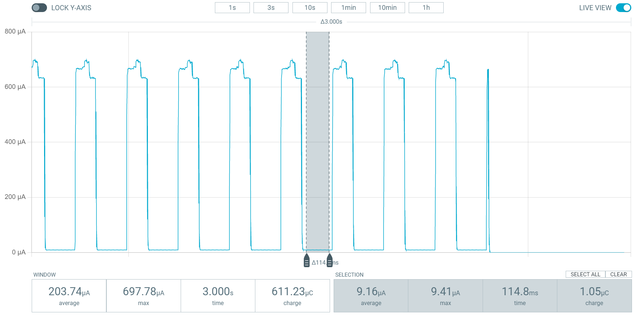Show the 1h time span
Viewport: 644px width, 316px height.
click(x=426, y=8)
